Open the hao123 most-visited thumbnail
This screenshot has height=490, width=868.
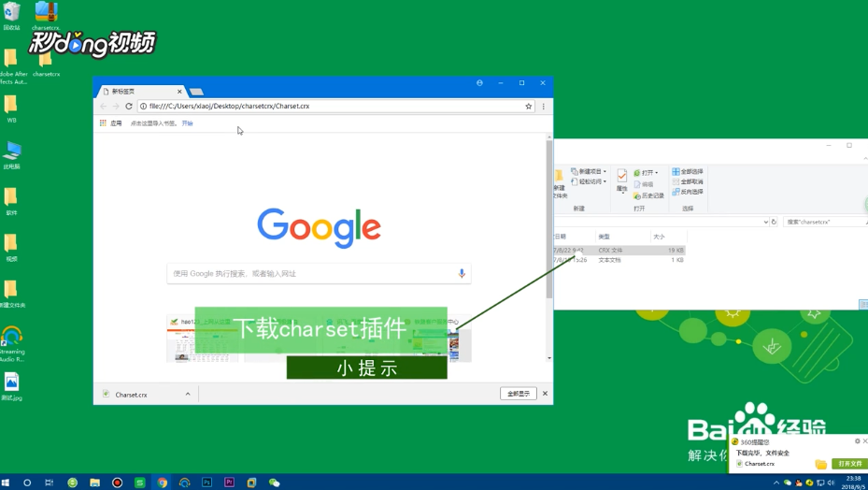tap(203, 339)
